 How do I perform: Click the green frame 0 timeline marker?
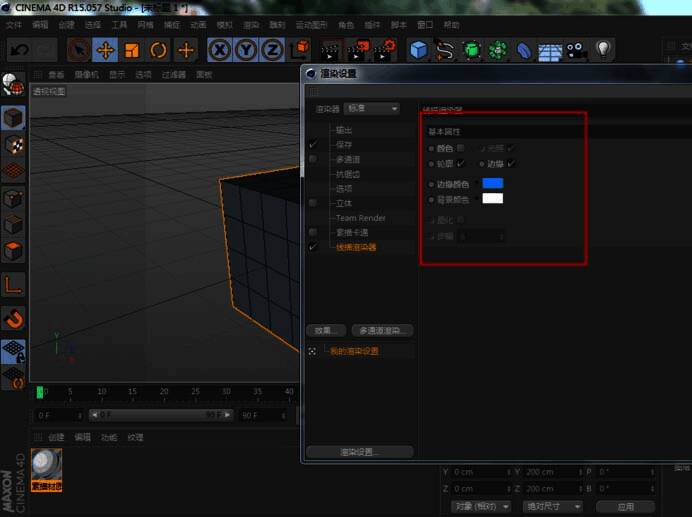point(40,392)
